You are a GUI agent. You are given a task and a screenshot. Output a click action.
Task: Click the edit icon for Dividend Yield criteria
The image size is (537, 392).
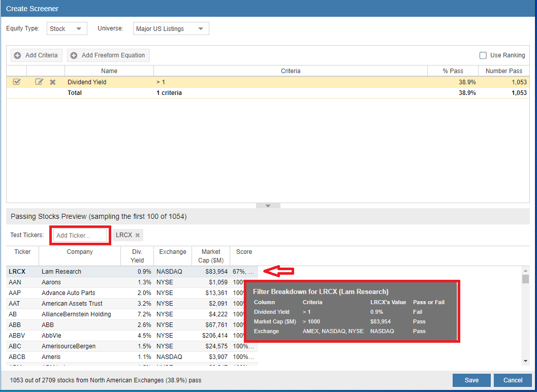[40, 82]
